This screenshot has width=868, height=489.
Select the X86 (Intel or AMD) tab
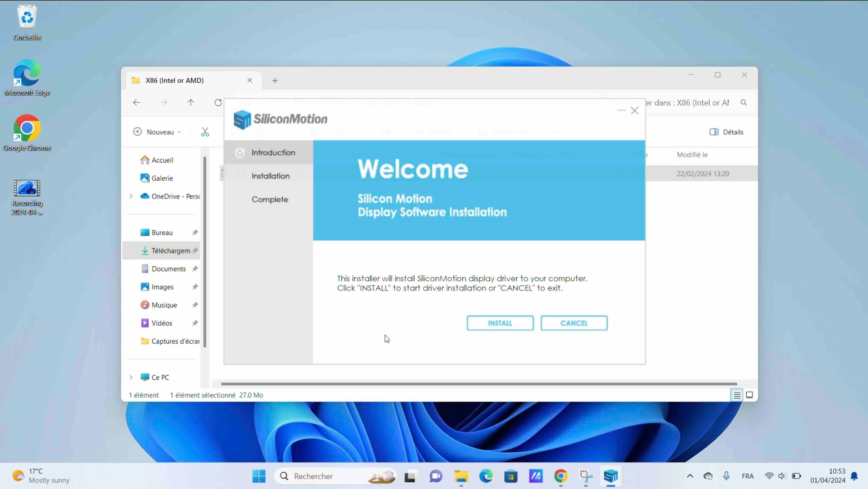[174, 80]
